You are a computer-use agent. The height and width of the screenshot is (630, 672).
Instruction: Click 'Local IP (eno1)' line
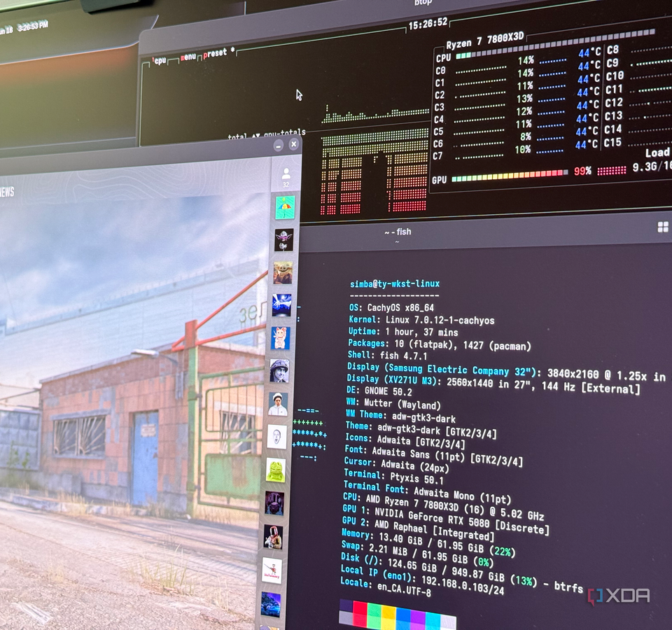pyautogui.click(x=423, y=579)
